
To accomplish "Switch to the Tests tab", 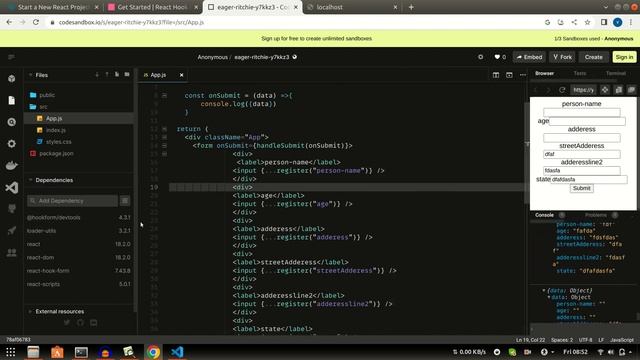I will [x=580, y=73].
